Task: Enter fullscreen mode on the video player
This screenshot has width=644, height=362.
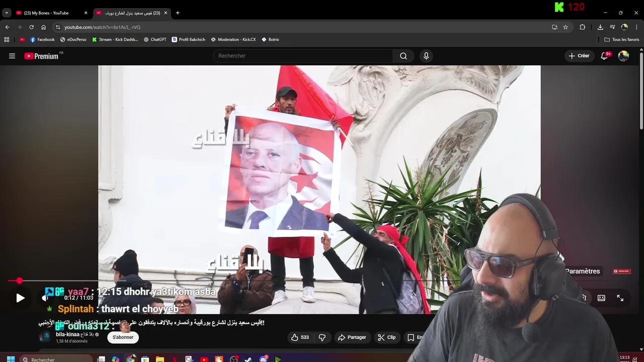Action: pos(620,298)
